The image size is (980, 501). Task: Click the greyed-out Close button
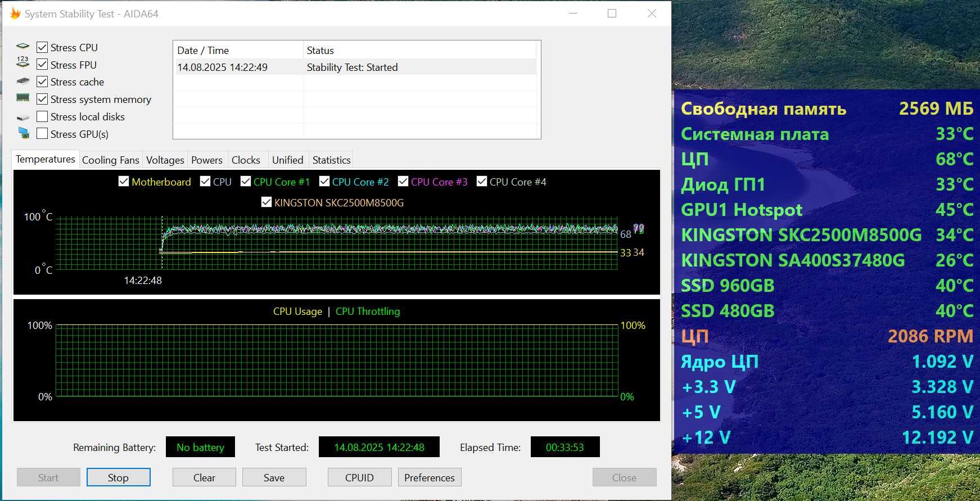[625, 477]
